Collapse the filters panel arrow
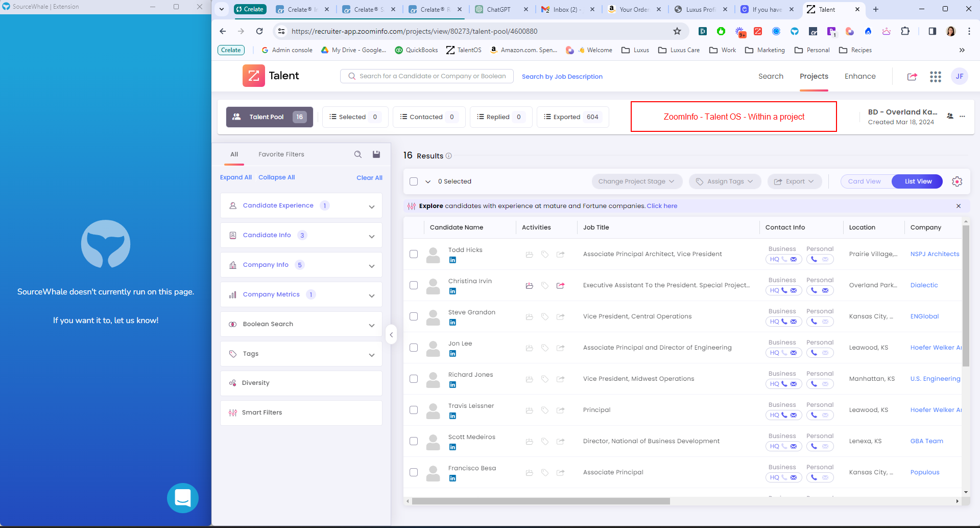 pyautogui.click(x=391, y=335)
